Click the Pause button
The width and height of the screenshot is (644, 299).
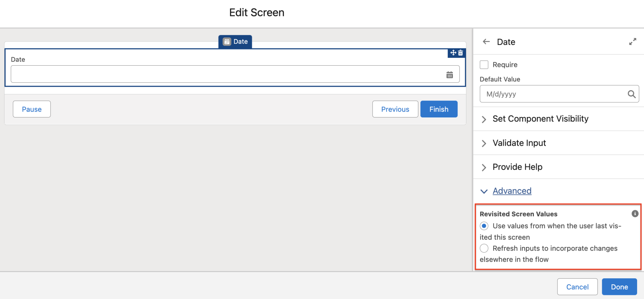click(x=32, y=109)
